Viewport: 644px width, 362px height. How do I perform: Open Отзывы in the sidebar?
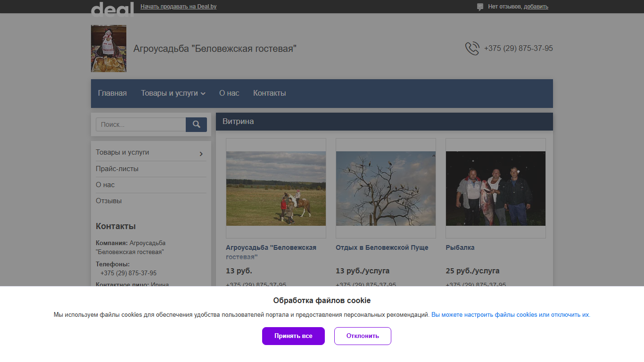(x=108, y=201)
